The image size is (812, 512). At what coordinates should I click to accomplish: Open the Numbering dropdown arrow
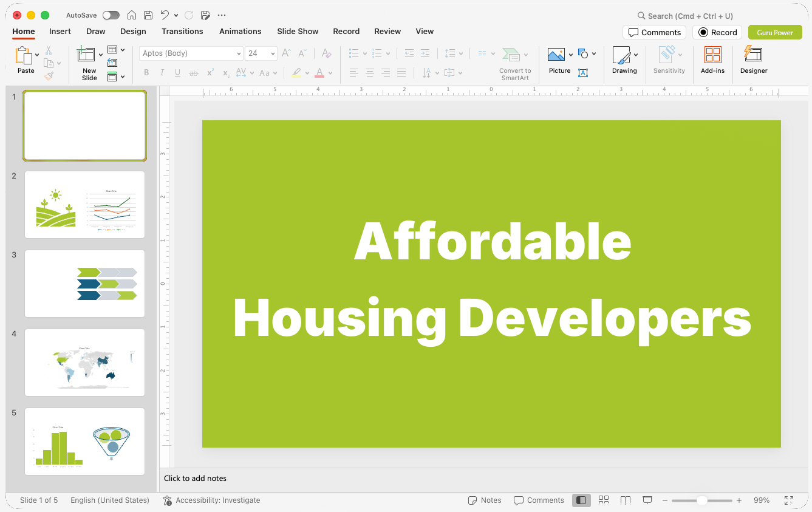(387, 53)
